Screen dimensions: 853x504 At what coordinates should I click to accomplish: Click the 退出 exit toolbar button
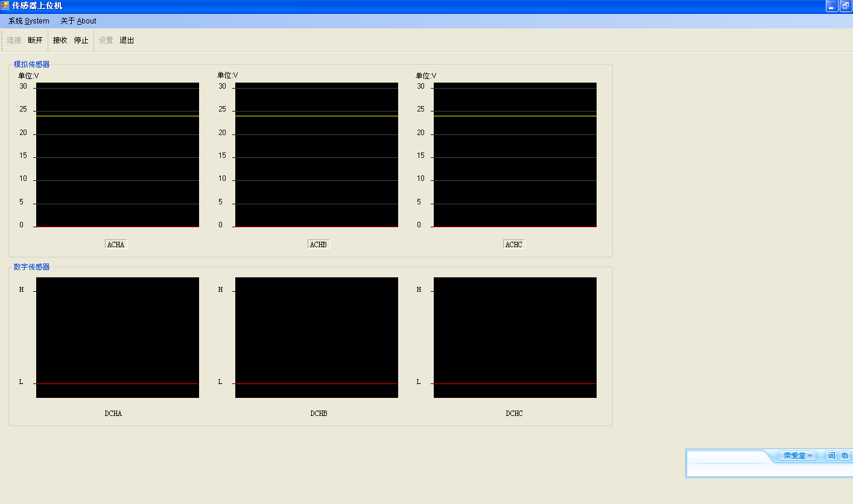click(127, 40)
